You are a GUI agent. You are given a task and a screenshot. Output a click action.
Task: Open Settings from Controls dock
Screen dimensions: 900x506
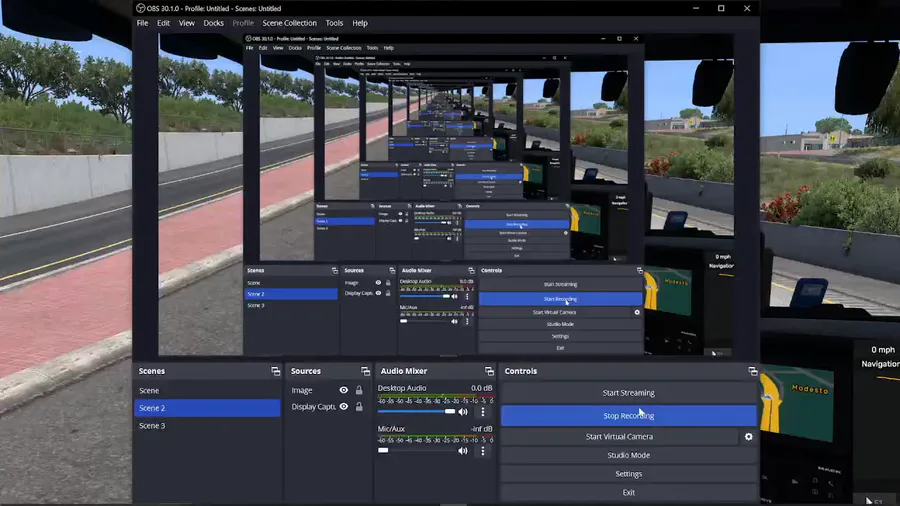point(629,474)
